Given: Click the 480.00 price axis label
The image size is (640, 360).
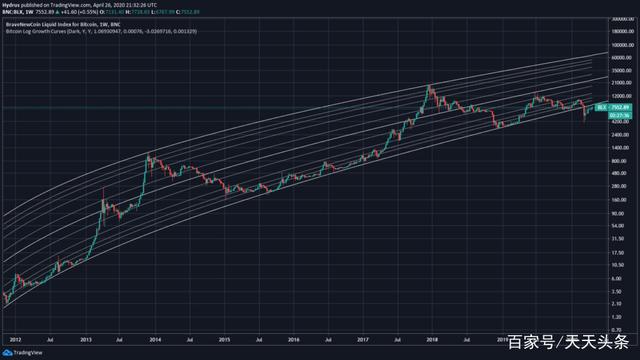Looking at the screenshot, I should click(620, 173).
